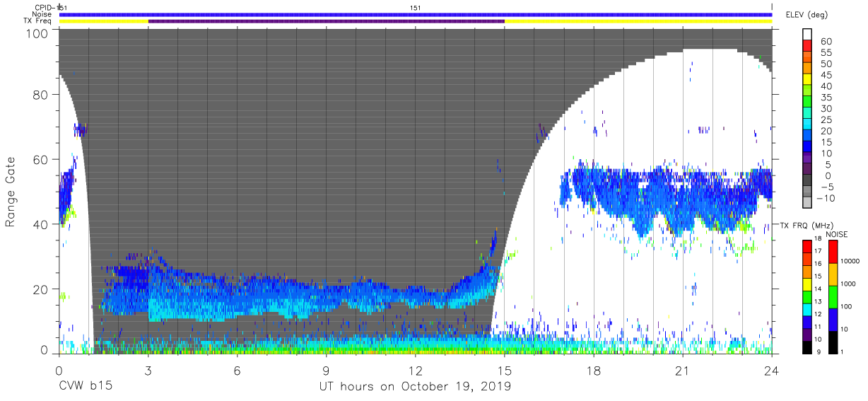Screen dimensions: 868x401
Task: Click the cyan swatch in ELEV colorbar
Action: pyautogui.click(x=809, y=122)
